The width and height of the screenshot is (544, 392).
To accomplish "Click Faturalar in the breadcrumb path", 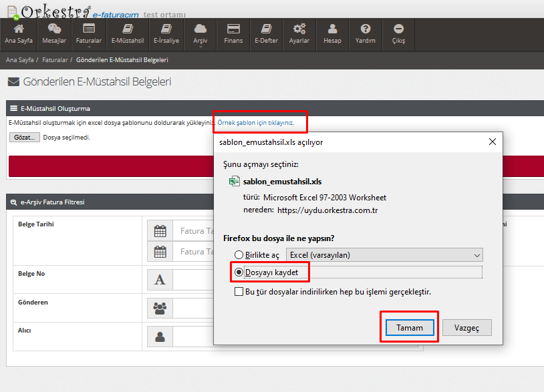I will (55, 60).
